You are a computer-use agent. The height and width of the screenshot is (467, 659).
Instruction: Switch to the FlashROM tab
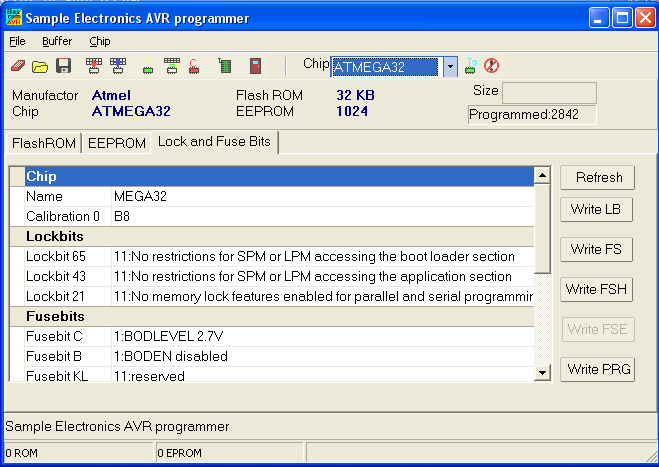[x=44, y=143]
